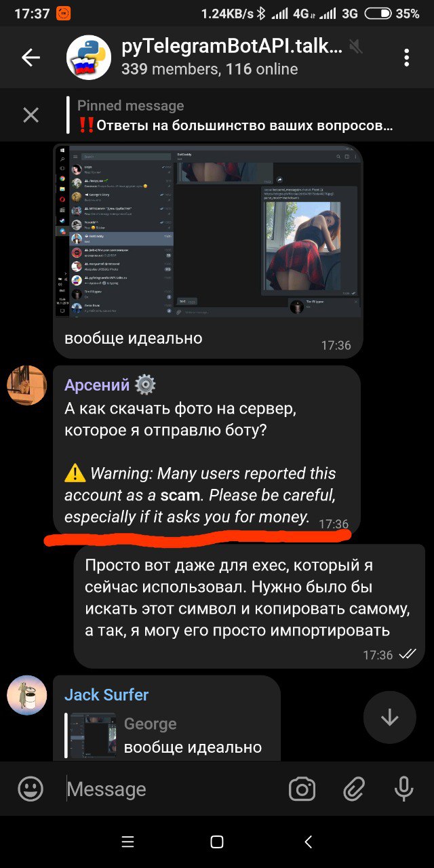Start voice recording with microphone icon
Image resolution: width=434 pixels, height=868 pixels.
tap(403, 789)
